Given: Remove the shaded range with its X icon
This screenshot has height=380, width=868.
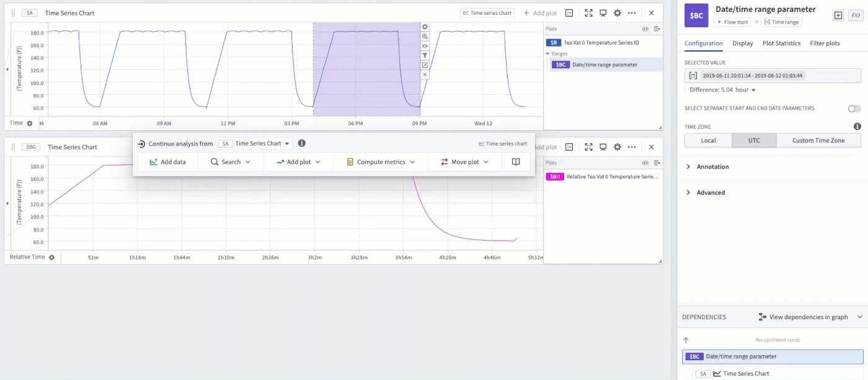Looking at the screenshot, I should click(425, 74).
